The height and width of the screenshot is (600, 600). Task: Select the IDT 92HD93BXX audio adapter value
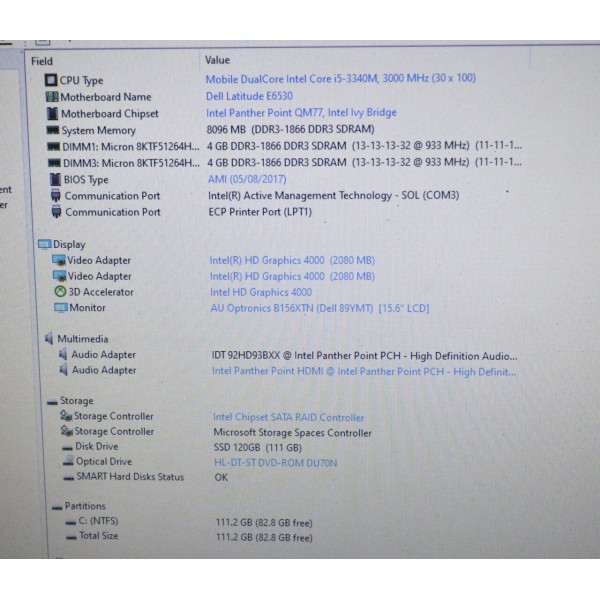point(365,356)
